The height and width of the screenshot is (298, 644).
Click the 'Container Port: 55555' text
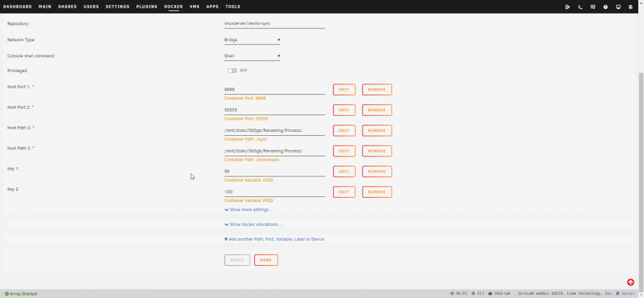247,118
